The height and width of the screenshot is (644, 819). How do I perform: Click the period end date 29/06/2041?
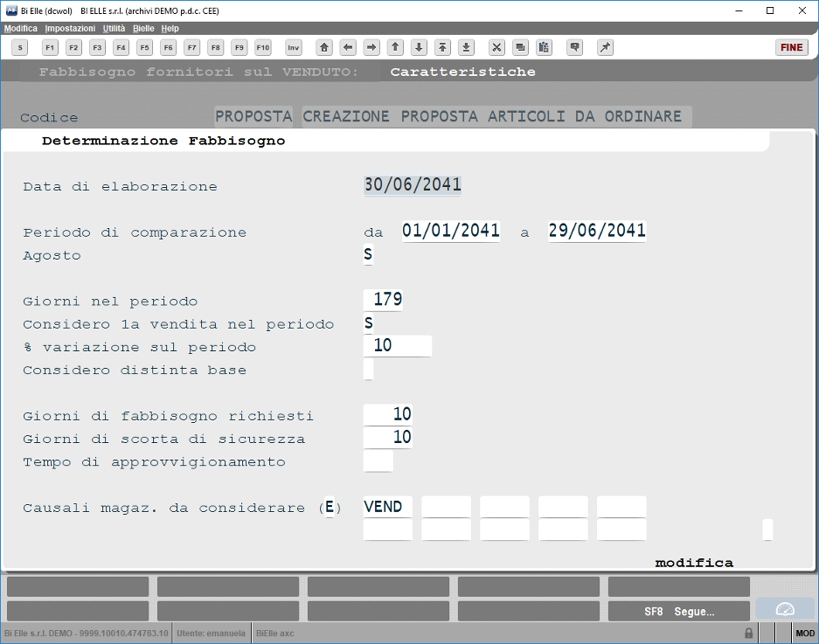(597, 231)
